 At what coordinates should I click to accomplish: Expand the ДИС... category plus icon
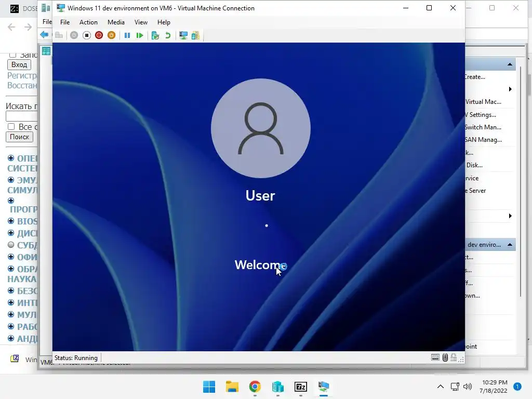[x=11, y=233]
